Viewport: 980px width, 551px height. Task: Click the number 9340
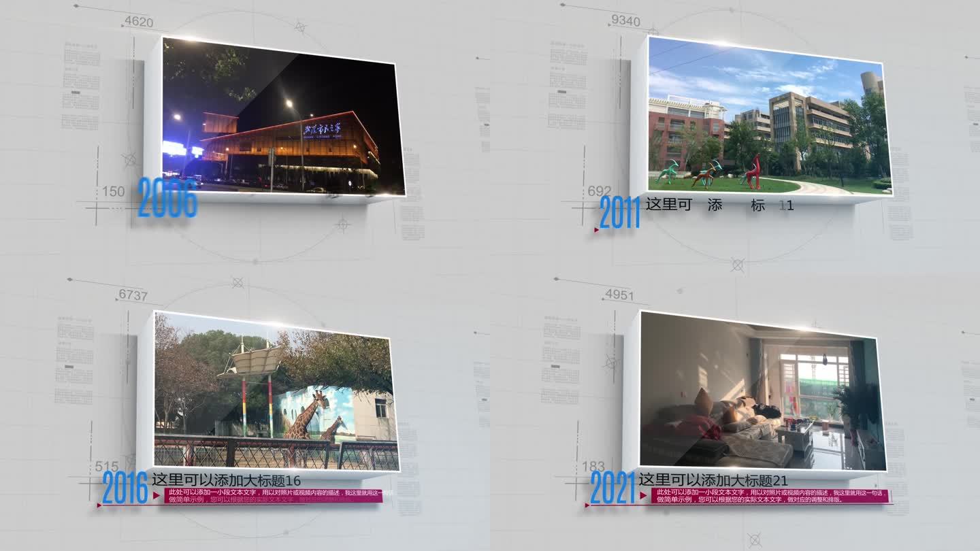pyautogui.click(x=625, y=21)
